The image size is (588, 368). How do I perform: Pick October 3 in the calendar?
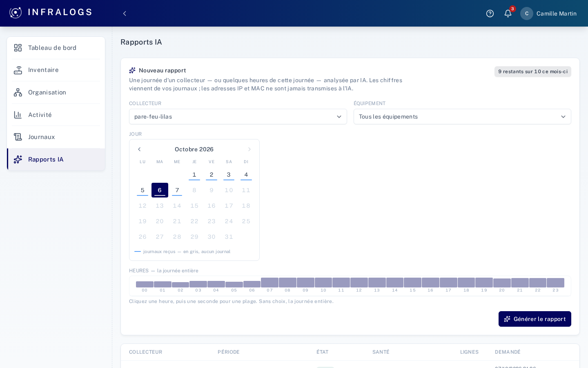tap(229, 175)
